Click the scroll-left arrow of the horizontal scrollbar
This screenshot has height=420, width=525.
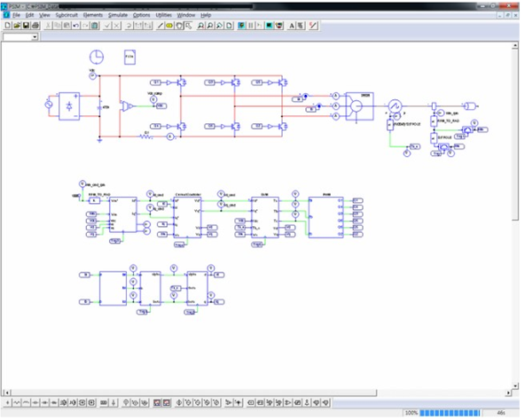[7, 393]
